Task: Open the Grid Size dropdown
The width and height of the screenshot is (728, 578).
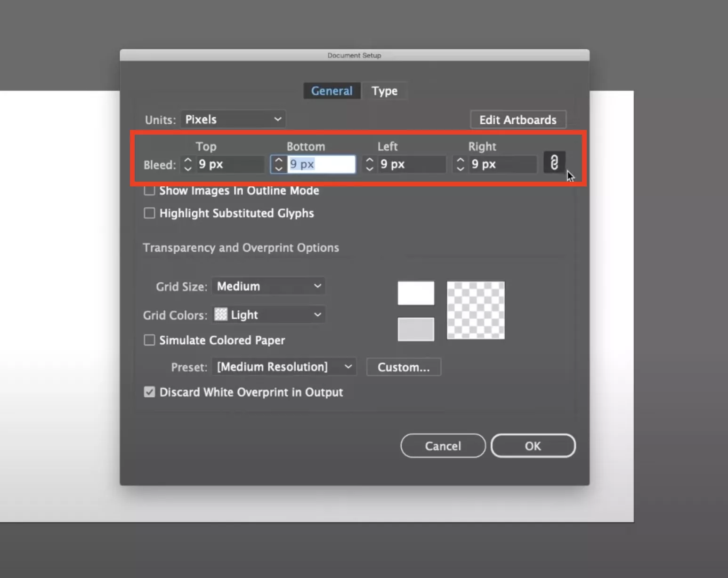Action: [x=268, y=286]
